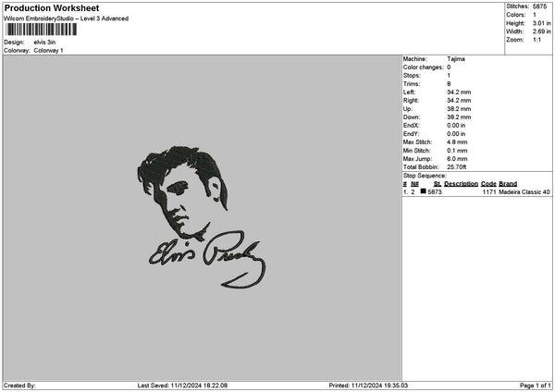
Task: Click the embroidered signature in the design preview
Action: click(x=207, y=259)
